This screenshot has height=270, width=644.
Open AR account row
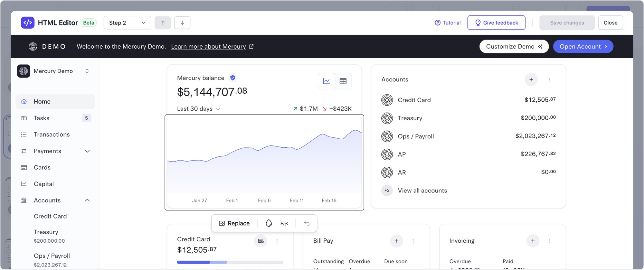(x=469, y=172)
